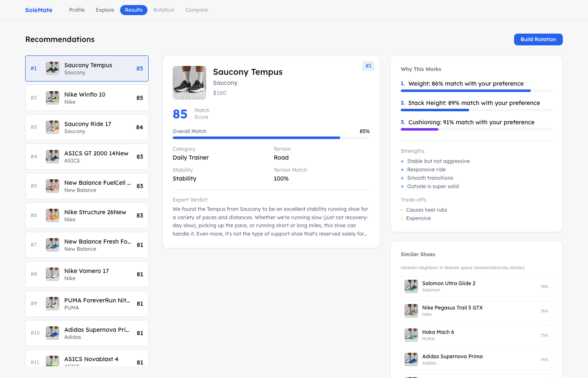
Task: Open the Compare tab
Action: click(196, 10)
